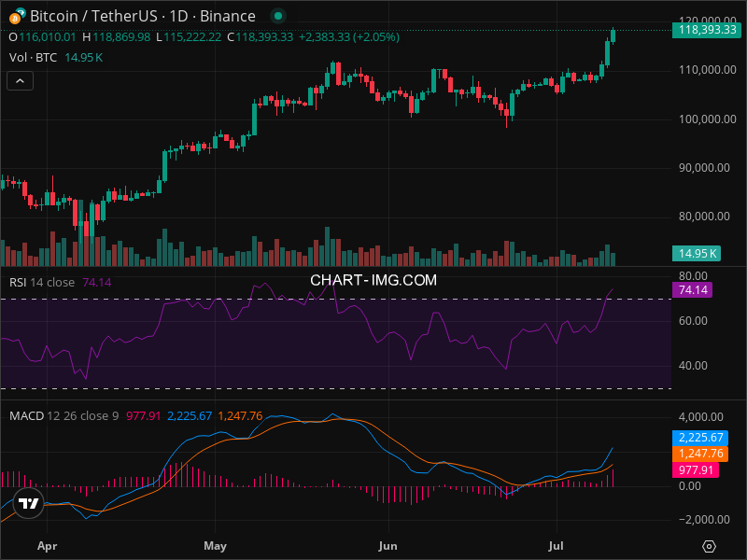Open chart settings gear icon at bottom right
Image resolution: width=747 pixels, height=560 pixels.
click(x=709, y=546)
